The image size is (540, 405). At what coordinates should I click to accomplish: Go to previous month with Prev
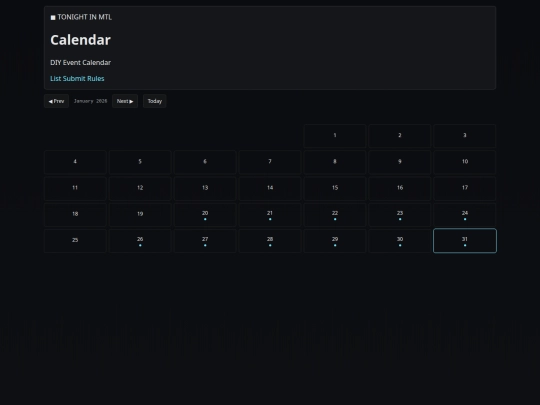coord(56,101)
